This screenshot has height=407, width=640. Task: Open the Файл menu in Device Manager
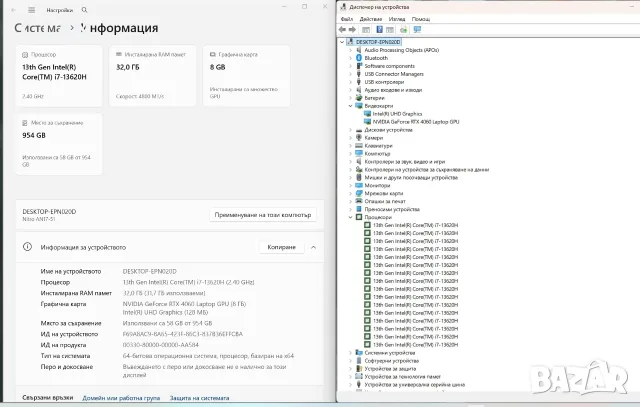coord(347,19)
